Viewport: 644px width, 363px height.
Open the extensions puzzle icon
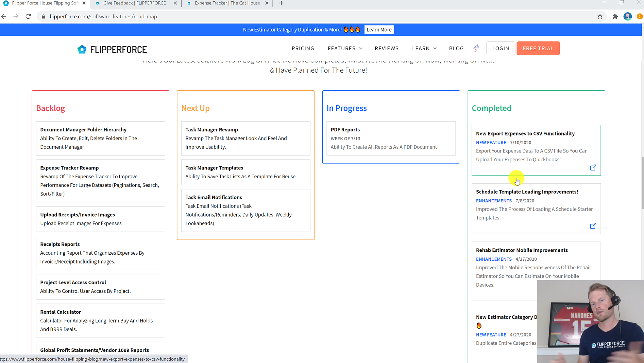tap(615, 16)
